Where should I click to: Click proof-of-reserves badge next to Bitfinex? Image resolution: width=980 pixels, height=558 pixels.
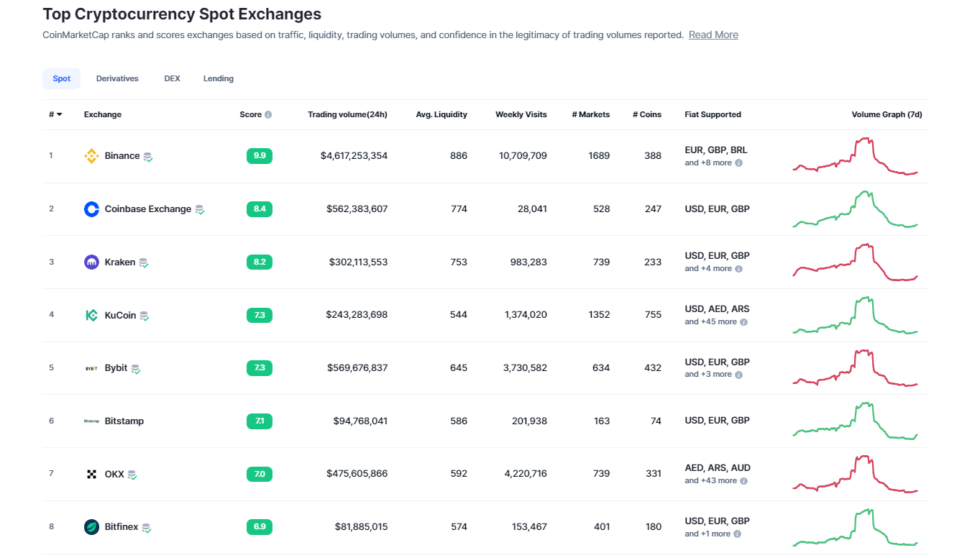click(x=147, y=528)
